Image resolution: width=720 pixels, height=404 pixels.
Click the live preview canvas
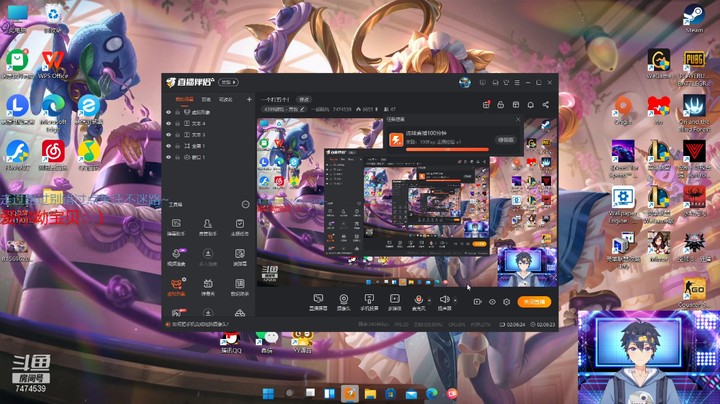[407, 202]
